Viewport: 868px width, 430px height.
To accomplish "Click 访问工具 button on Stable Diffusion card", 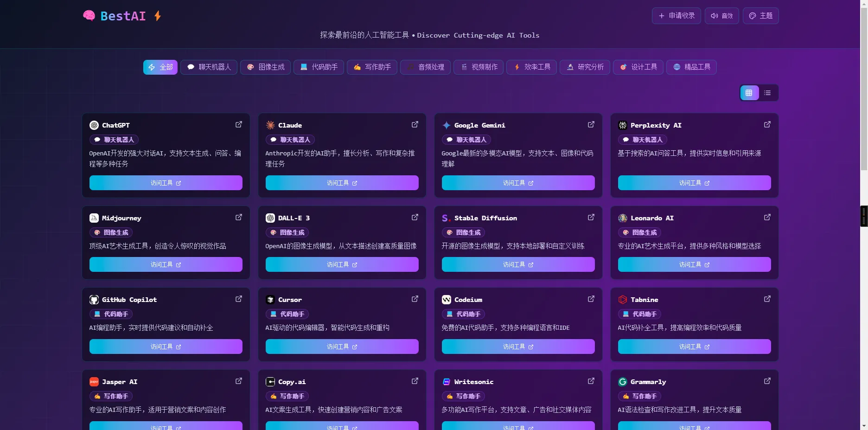I will [x=518, y=264].
